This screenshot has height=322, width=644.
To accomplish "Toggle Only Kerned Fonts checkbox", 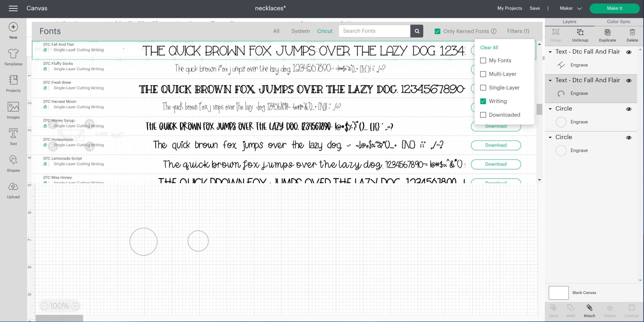I will pos(437,31).
